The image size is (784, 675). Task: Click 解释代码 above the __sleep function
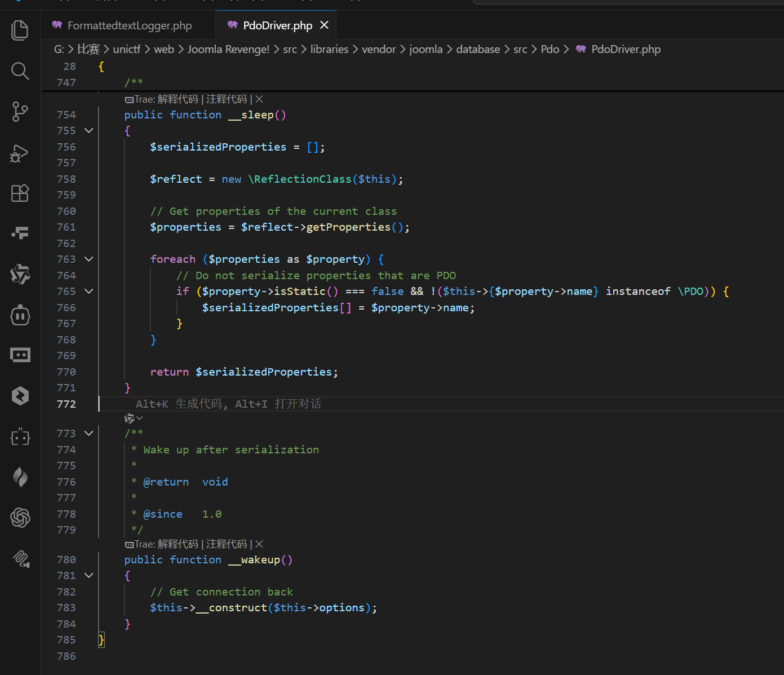click(x=178, y=99)
